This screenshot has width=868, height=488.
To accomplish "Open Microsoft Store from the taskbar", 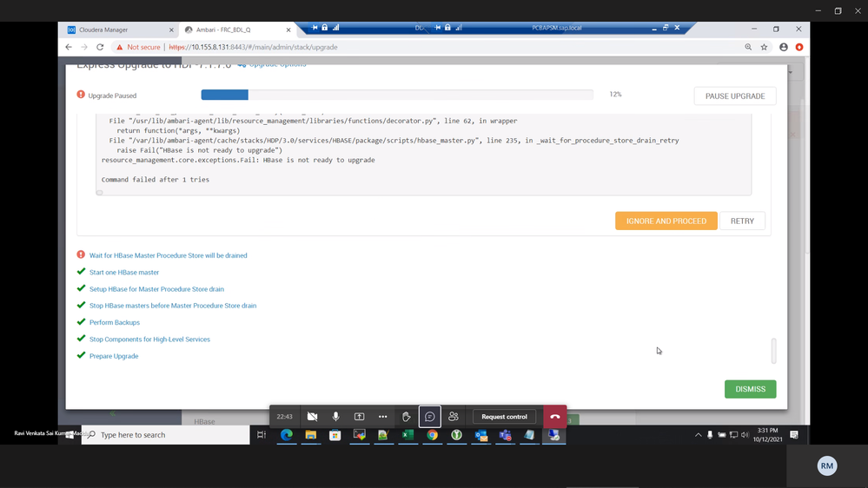I will [335, 435].
